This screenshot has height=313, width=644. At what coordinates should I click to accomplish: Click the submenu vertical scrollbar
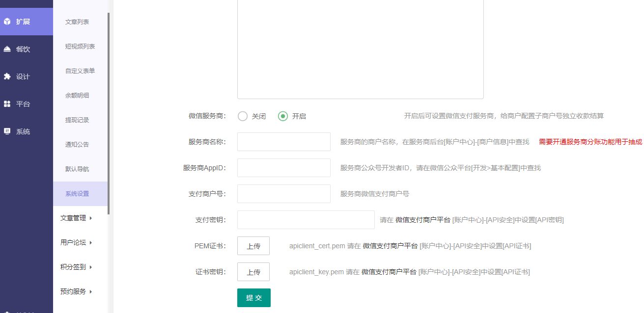click(x=109, y=113)
